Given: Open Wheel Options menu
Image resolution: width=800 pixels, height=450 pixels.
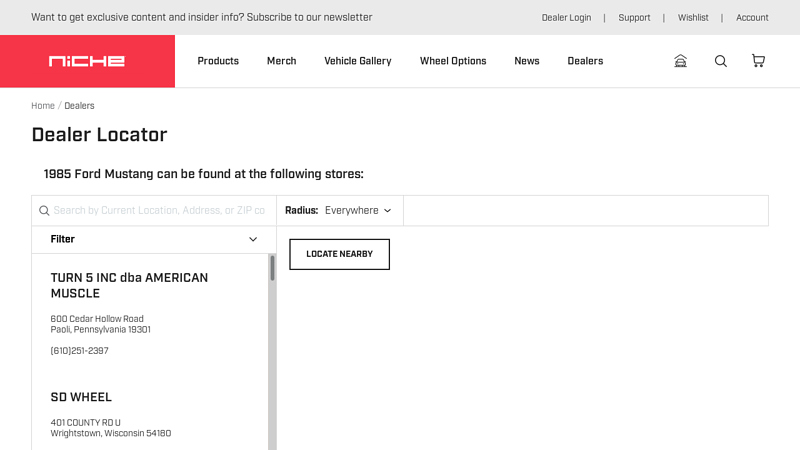Looking at the screenshot, I should tap(453, 61).
